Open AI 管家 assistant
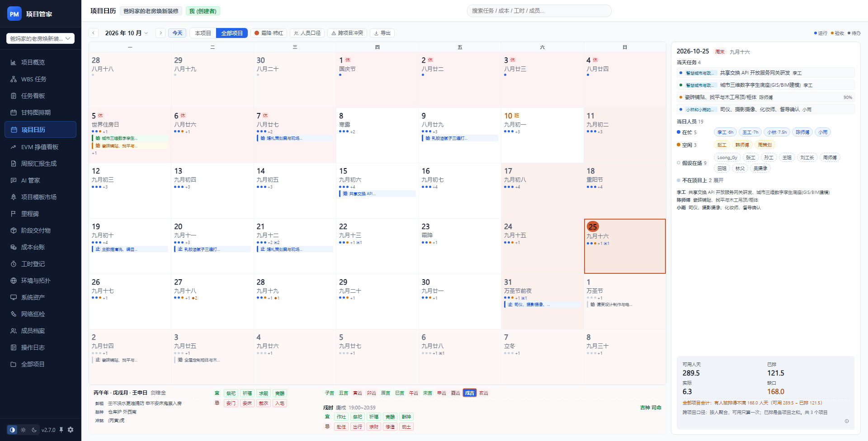The height and width of the screenshot is (441, 868). pyautogui.click(x=40, y=180)
